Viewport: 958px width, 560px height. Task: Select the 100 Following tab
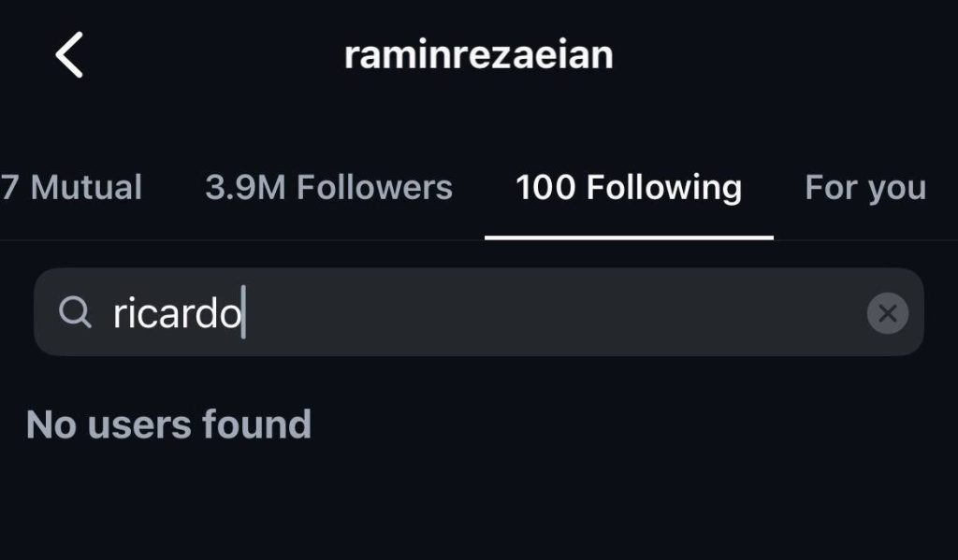(629, 188)
